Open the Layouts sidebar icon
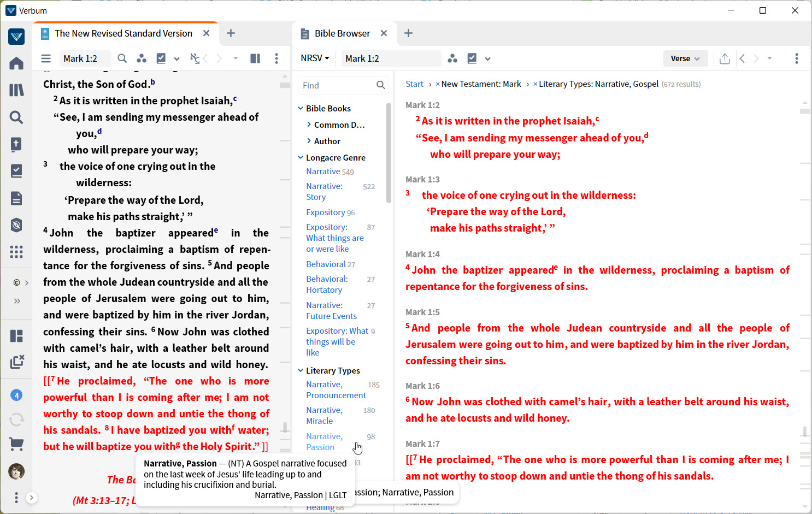The image size is (812, 514). click(x=16, y=335)
